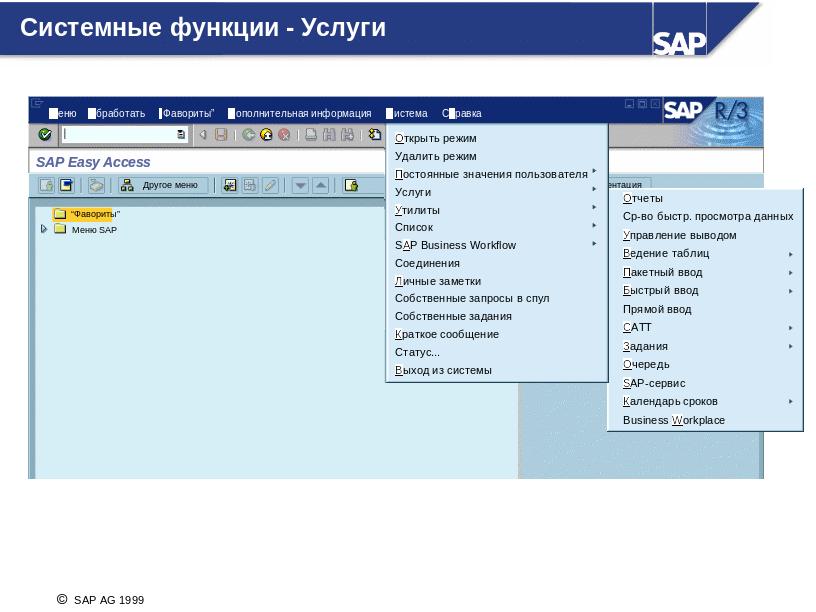Select the Меню SAP folder row
Viewport: 816px width, 612px height.
pos(86,230)
